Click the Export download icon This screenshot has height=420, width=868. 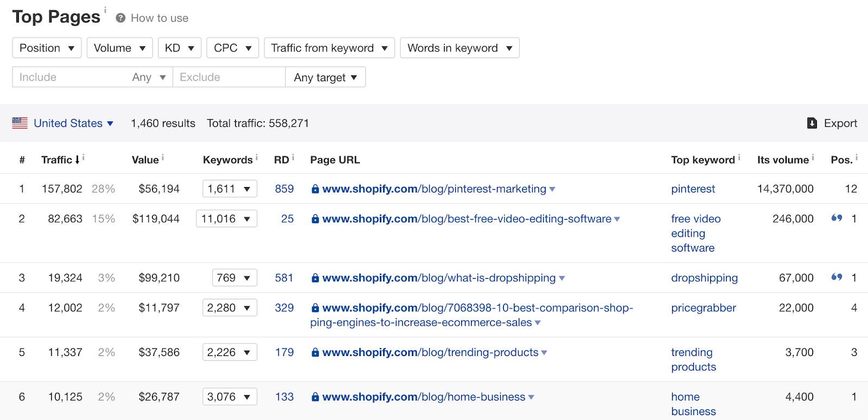tap(812, 123)
